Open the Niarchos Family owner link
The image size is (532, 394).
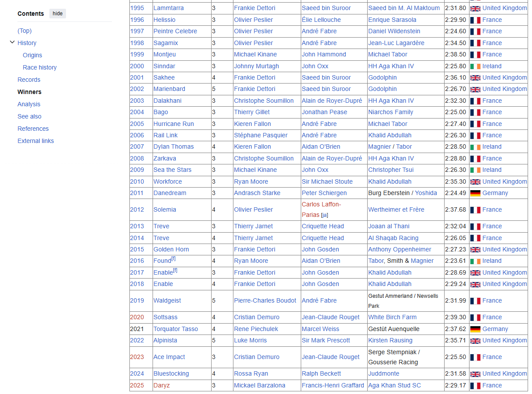coord(390,112)
